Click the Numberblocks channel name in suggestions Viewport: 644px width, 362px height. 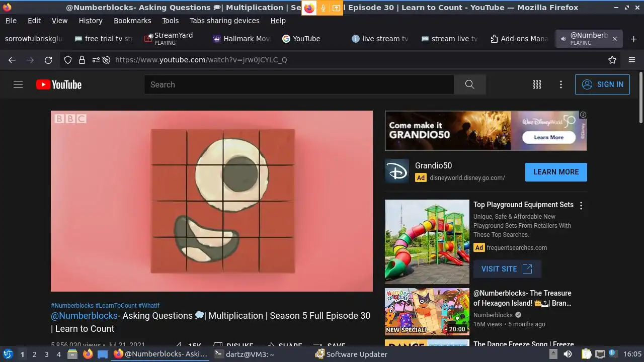click(493, 315)
